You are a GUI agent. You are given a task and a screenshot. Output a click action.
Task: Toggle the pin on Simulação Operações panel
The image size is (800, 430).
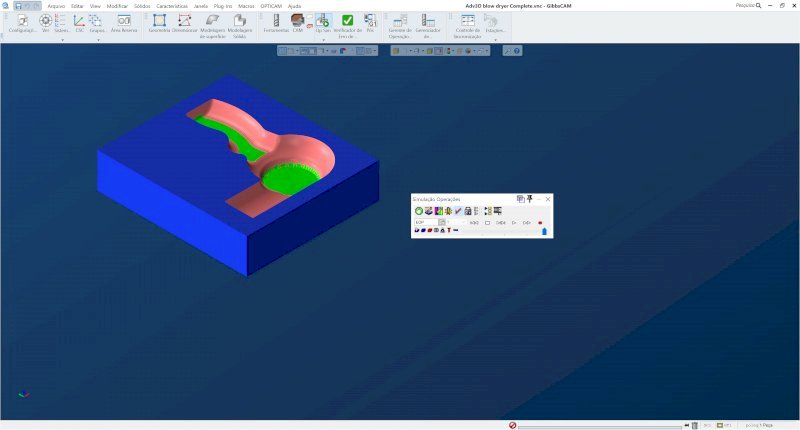tap(530, 199)
